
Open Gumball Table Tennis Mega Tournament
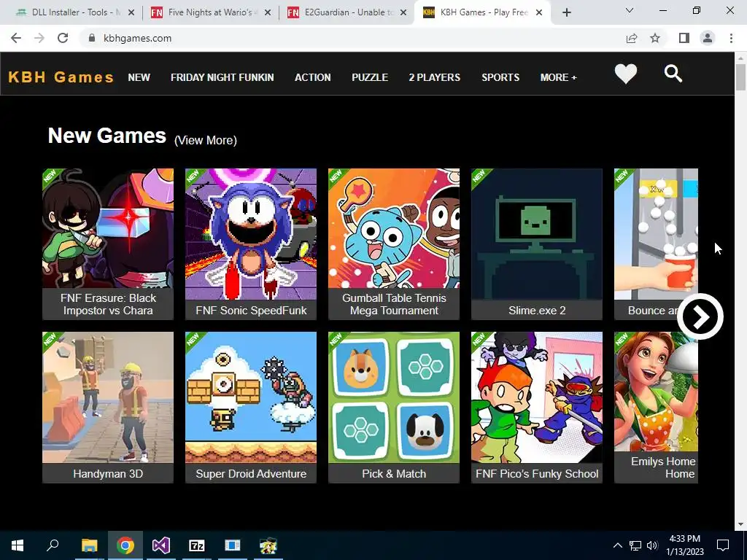point(394,244)
